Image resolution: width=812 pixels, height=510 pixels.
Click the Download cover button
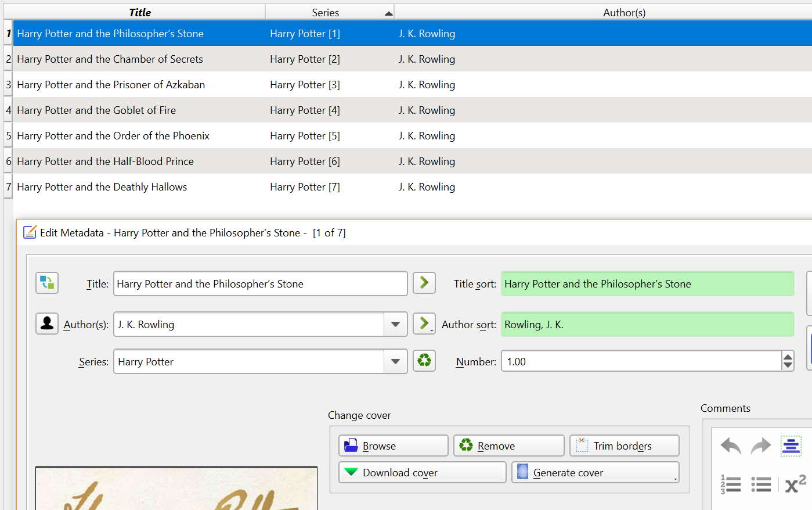[x=423, y=472]
